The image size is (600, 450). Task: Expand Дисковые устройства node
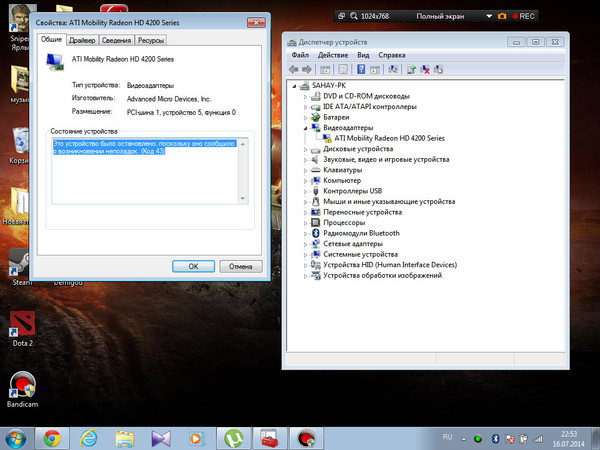pos(305,149)
